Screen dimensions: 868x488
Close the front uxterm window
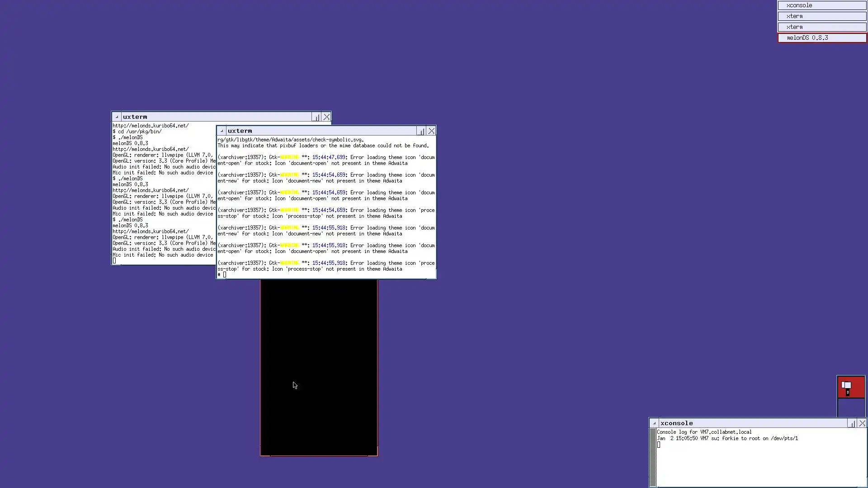(431, 131)
